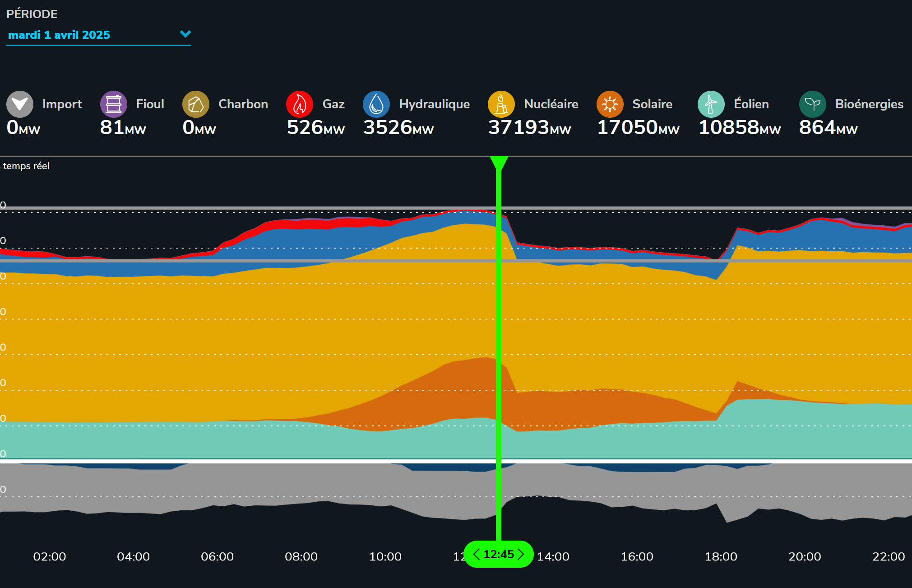Screen dimensions: 912x588
Task: Click the green 12:45 time marker label
Action: (x=499, y=554)
